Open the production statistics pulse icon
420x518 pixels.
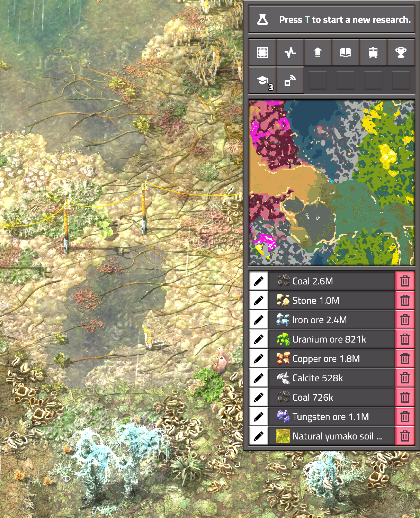pos(290,53)
